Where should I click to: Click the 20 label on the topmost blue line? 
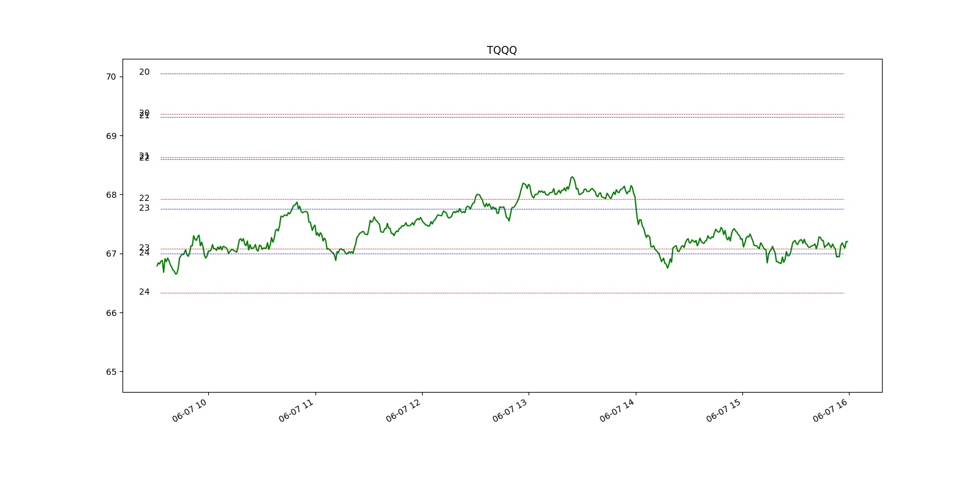[144, 72]
